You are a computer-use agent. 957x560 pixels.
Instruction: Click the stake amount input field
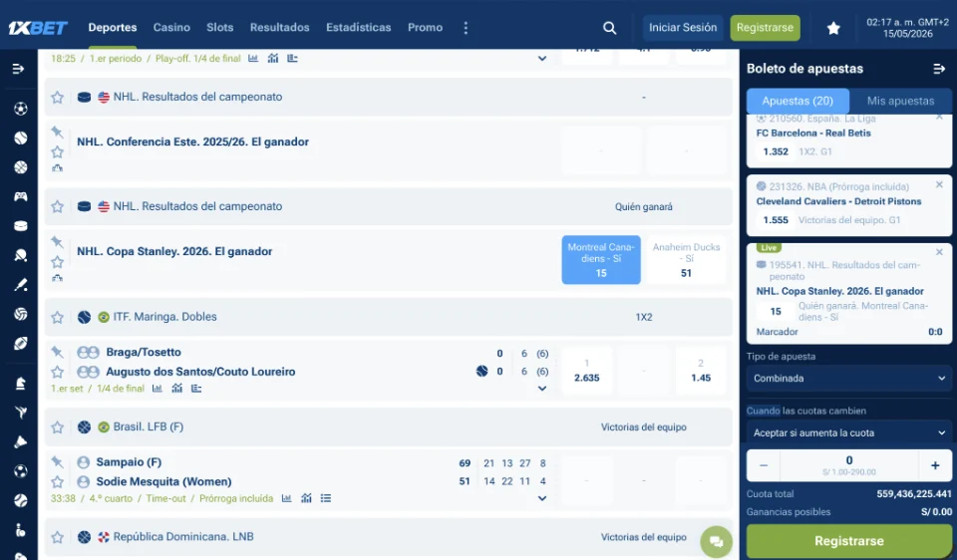click(x=849, y=465)
